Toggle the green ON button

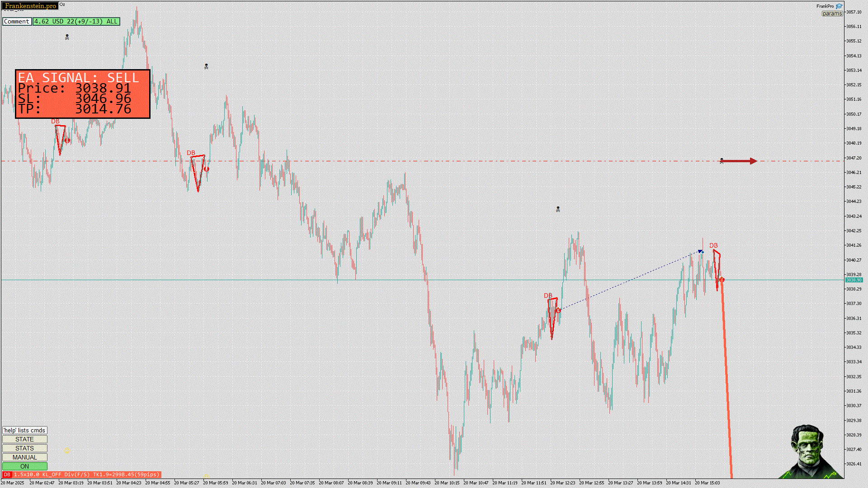24,466
